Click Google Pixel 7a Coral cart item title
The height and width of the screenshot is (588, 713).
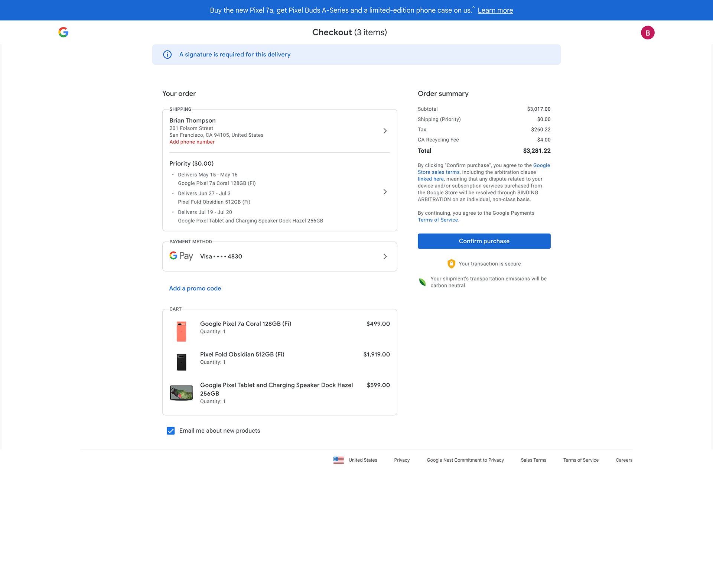(x=245, y=324)
